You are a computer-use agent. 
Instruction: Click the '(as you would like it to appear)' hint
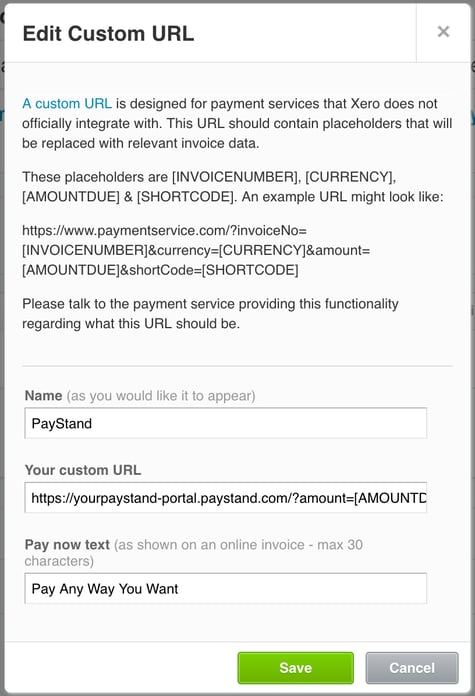161,395
